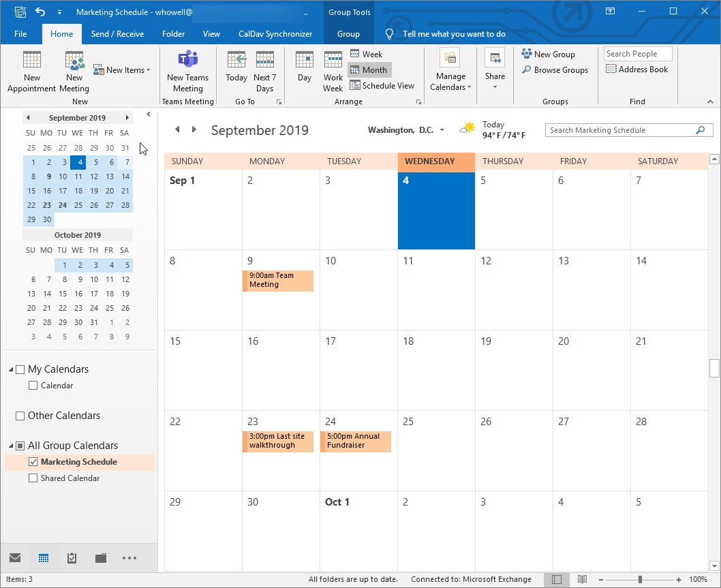This screenshot has height=588, width=721.
Task: Open the Washington, D.C. weather location dropdown
Action: click(442, 130)
